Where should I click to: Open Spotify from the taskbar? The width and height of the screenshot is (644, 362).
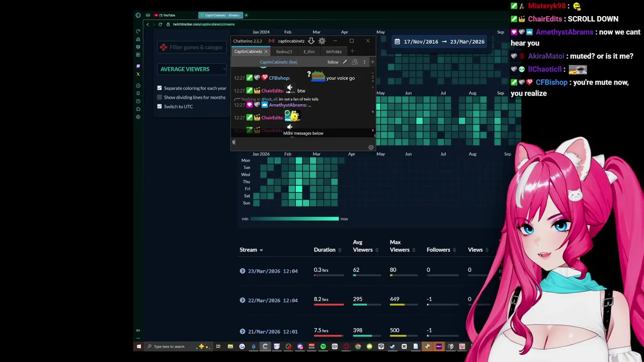click(323, 346)
